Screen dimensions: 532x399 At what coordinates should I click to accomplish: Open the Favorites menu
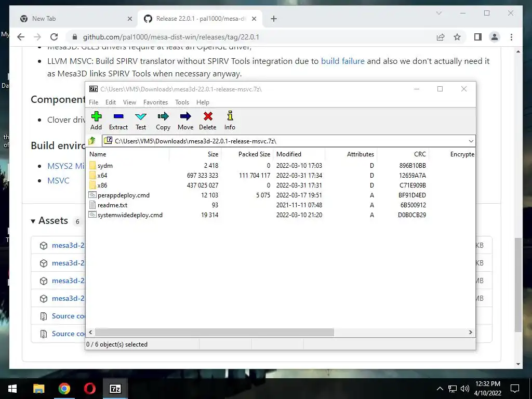155,102
